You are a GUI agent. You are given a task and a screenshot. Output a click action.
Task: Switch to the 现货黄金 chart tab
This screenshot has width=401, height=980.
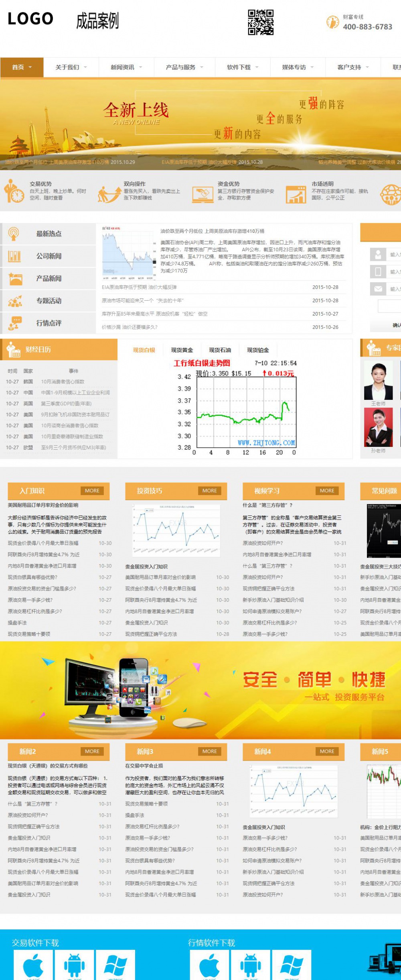pyautogui.click(x=182, y=350)
